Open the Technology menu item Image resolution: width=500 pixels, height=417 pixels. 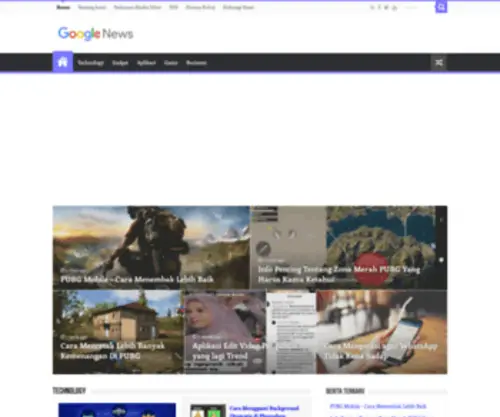[91, 62]
